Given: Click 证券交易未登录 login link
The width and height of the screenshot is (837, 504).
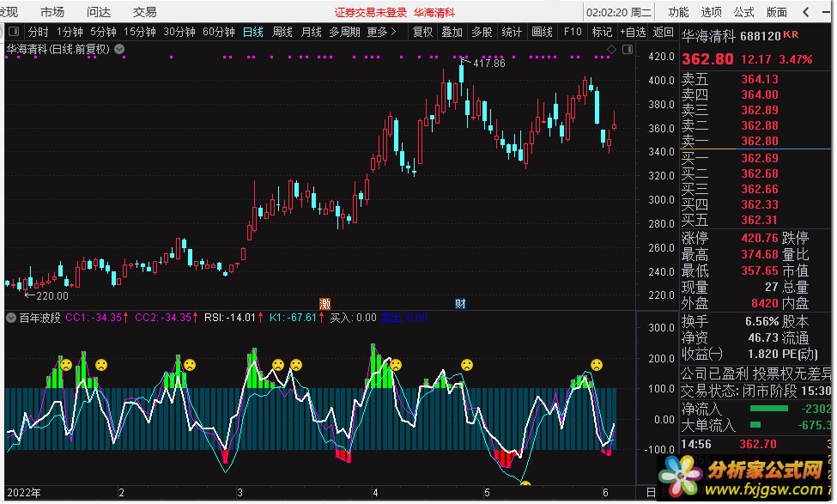Looking at the screenshot, I should [x=371, y=12].
